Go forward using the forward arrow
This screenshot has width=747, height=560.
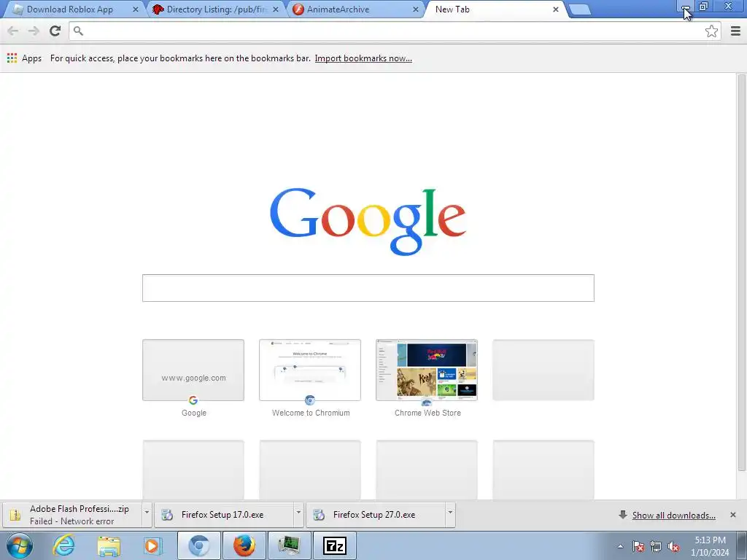coord(34,31)
